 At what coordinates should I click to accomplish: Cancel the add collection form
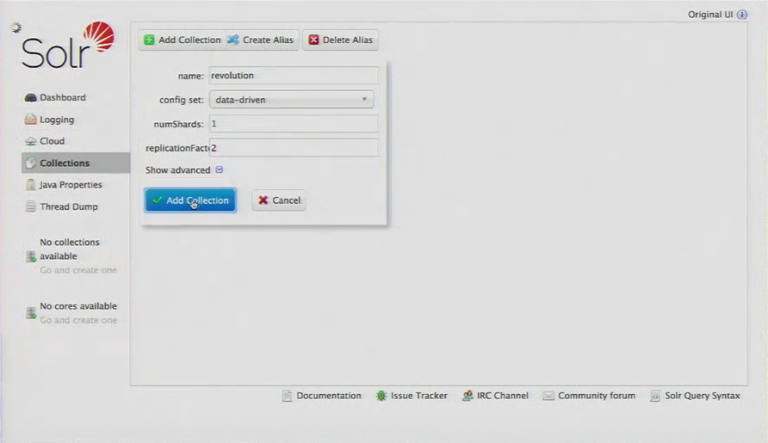tap(279, 200)
